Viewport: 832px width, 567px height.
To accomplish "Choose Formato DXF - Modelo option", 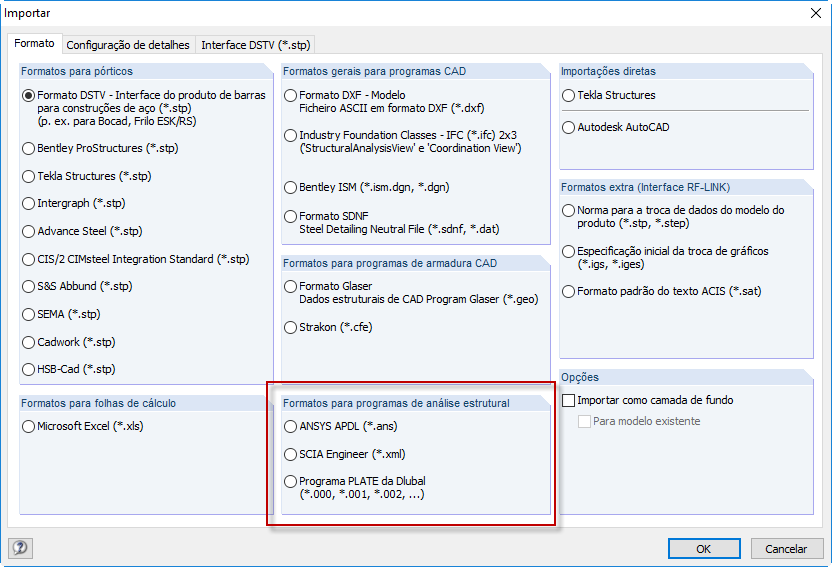I will (290, 95).
